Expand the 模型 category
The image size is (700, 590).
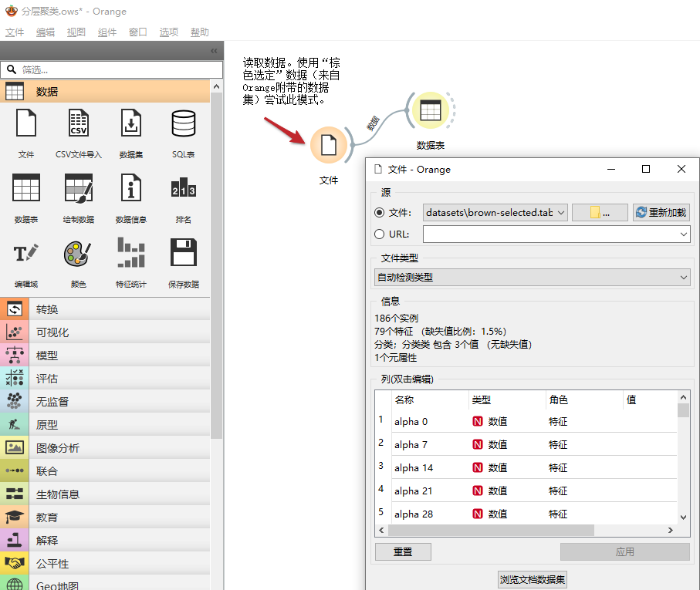tap(105, 356)
